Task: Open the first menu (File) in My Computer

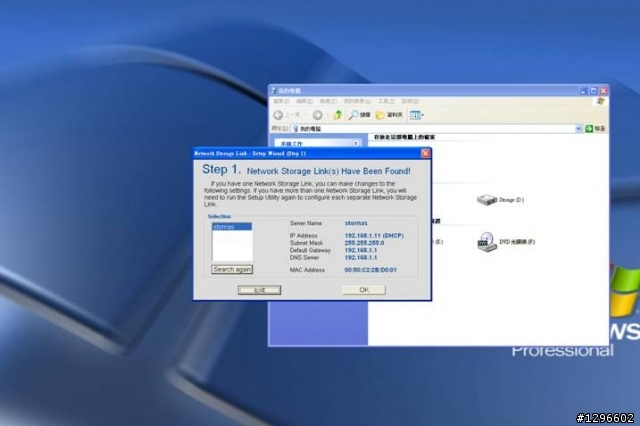Action: tap(281, 101)
